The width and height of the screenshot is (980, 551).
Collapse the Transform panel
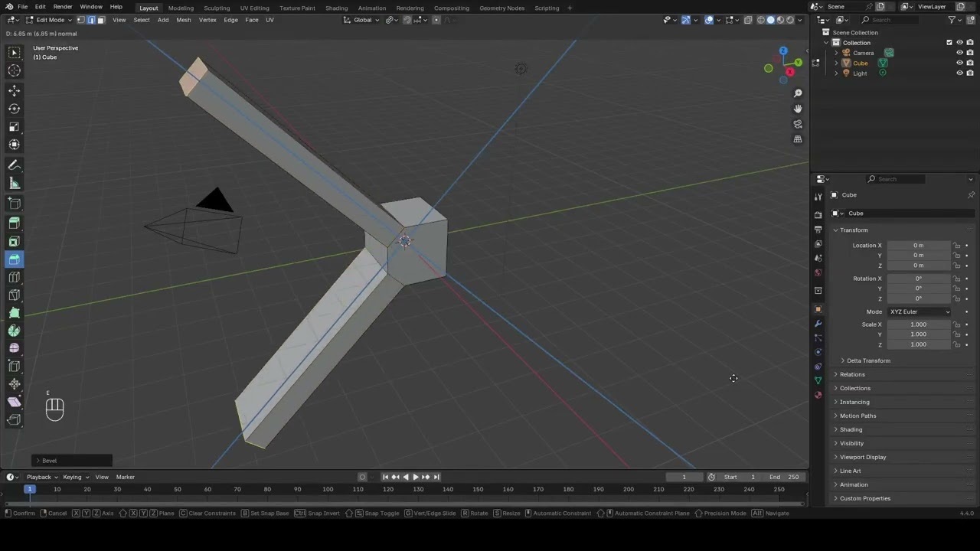[x=852, y=230]
